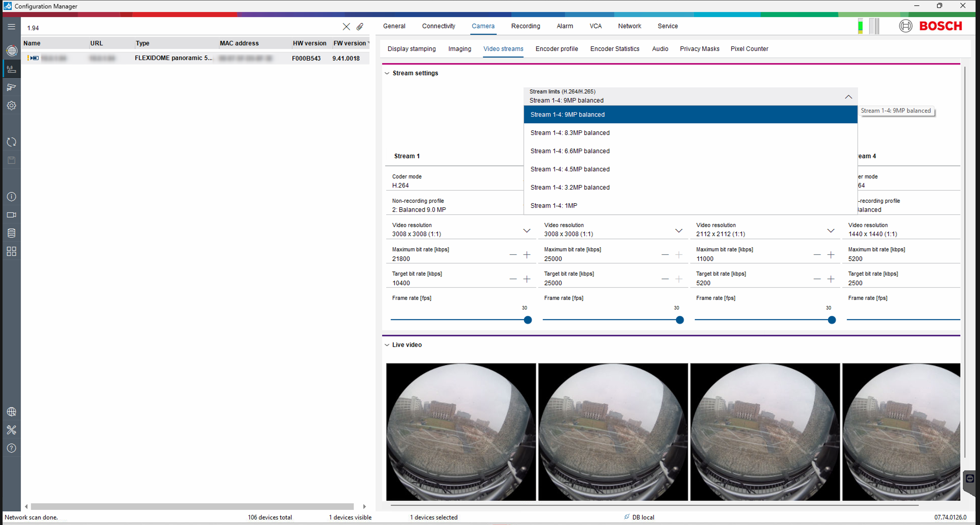980x525 pixels.
Task: Open the database stack sidebar icon
Action: pos(11,233)
